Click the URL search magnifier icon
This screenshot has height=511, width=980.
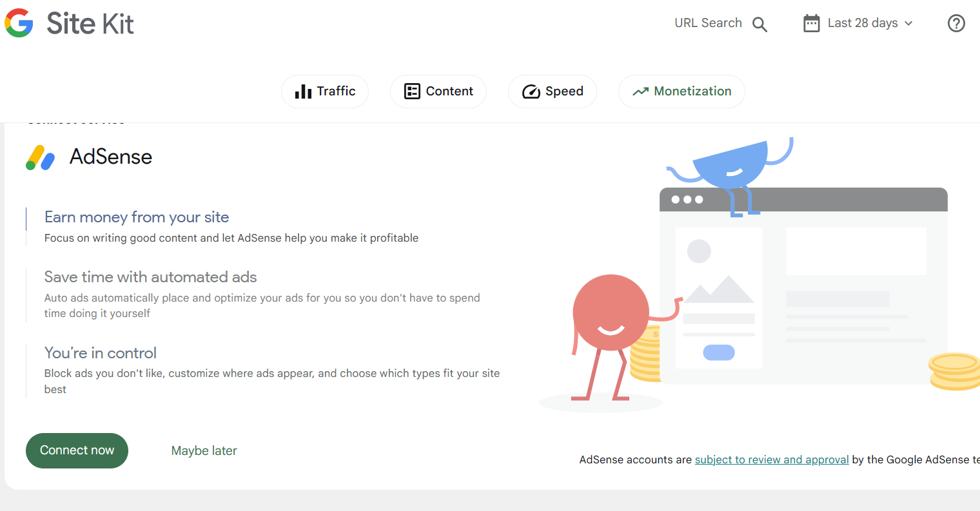(760, 24)
